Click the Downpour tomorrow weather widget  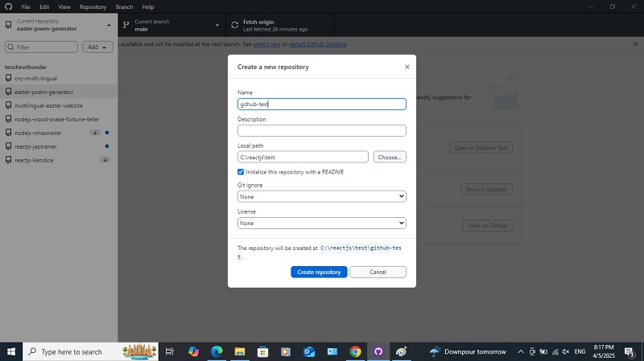[469, 351]
